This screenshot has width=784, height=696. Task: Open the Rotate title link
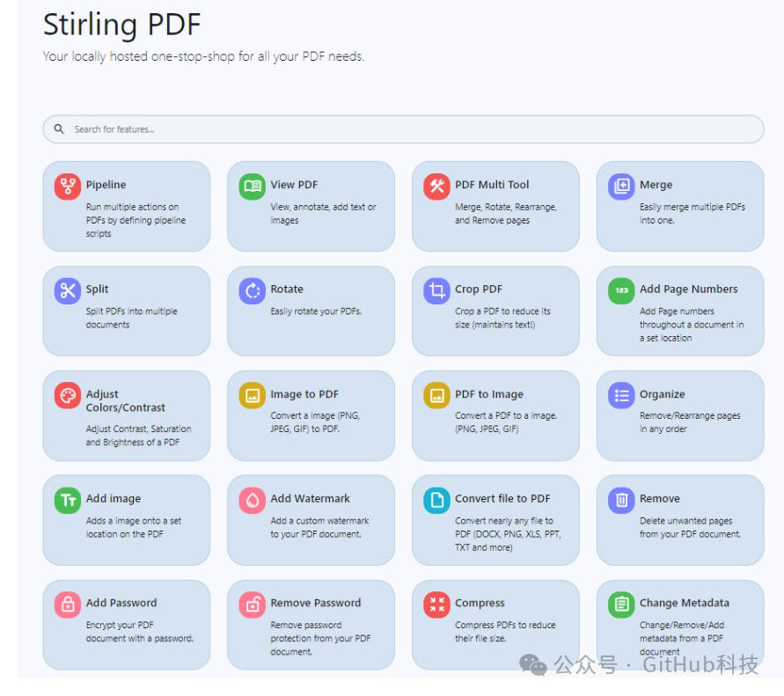pyautogui.click(x=287, y=289)
